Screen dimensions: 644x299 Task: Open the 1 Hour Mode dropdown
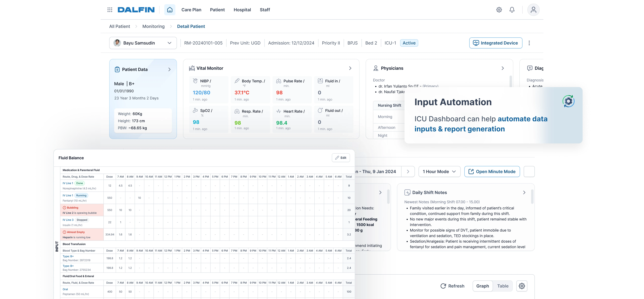click(x=439, y=172)
